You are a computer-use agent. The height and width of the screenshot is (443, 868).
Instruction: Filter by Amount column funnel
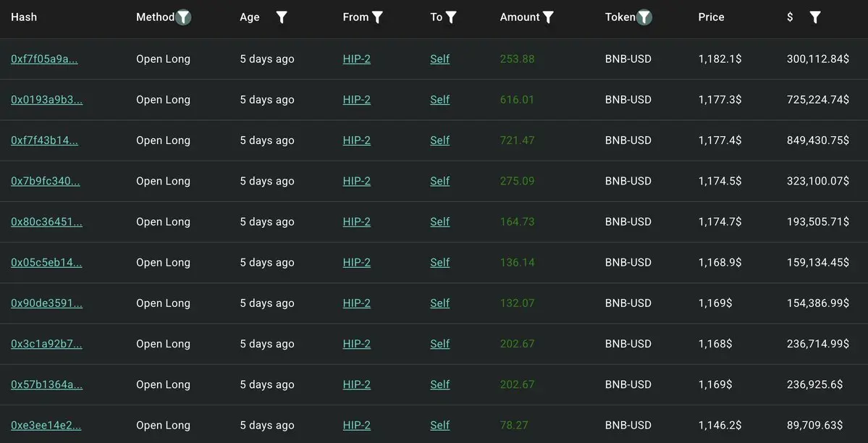click(x=548, y=17)
